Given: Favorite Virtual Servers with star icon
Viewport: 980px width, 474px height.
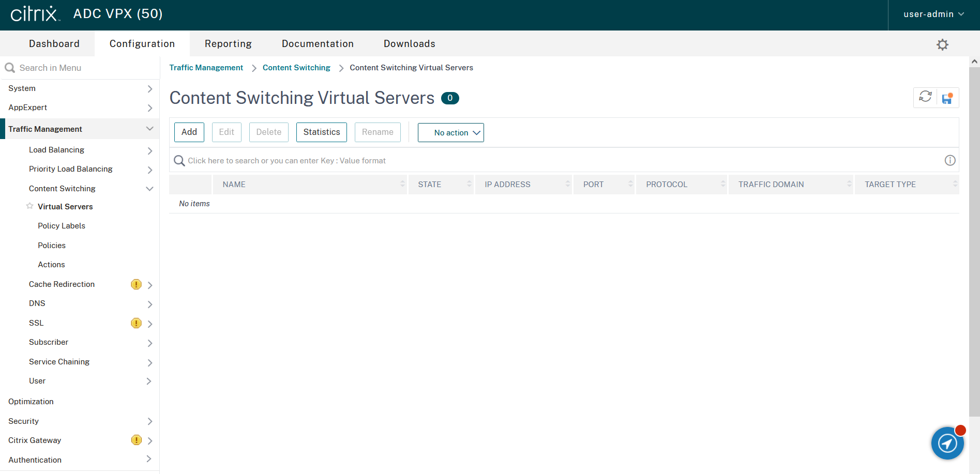Looking at the screenshot, I should click(x=30, y=206).
